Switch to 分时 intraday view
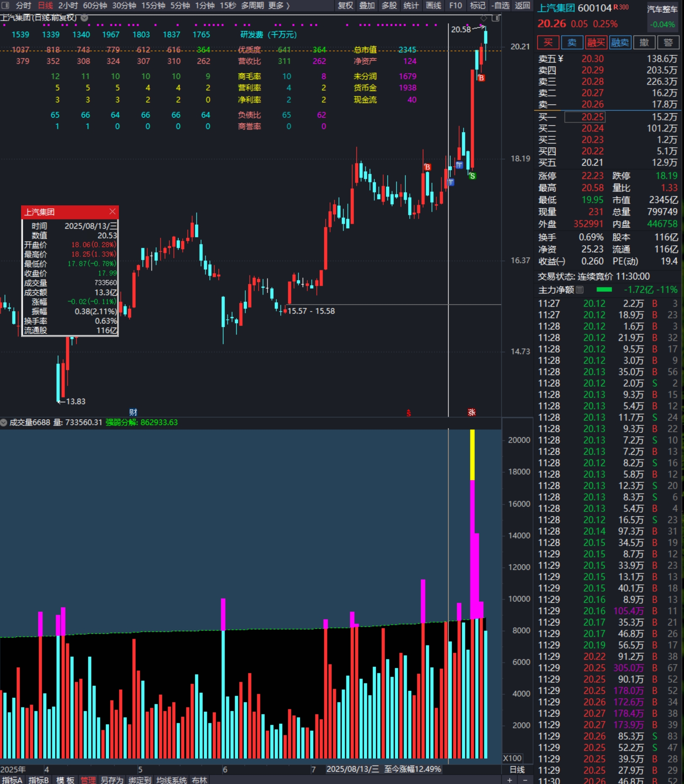The width and height of the screenshot is (684, 784). click(24, 5)
